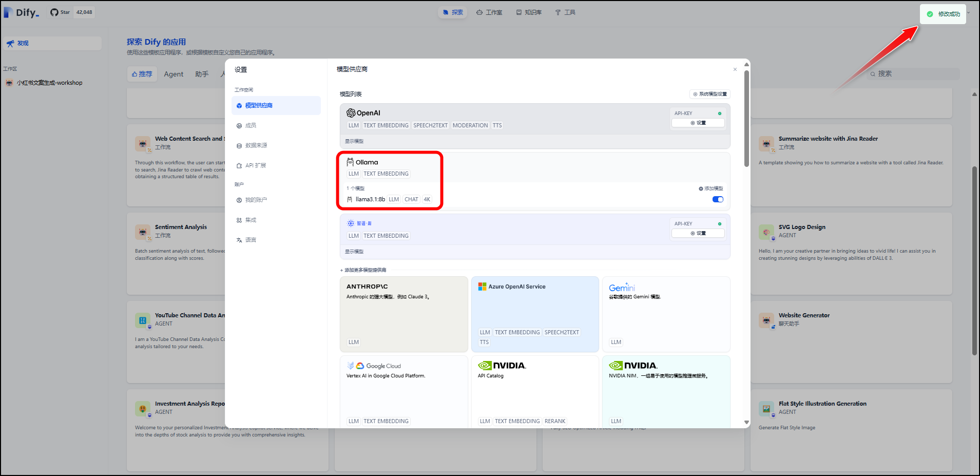Click 智谱·AI 设置 button
This screenshot has height=476, width=980.
[x=698, y=233]
